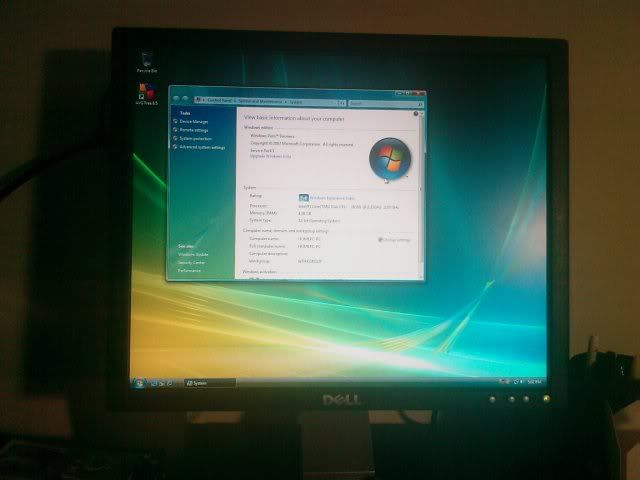
Task: Open Performance link under See also
Action: pyautogui.click(x=189, y=270)
